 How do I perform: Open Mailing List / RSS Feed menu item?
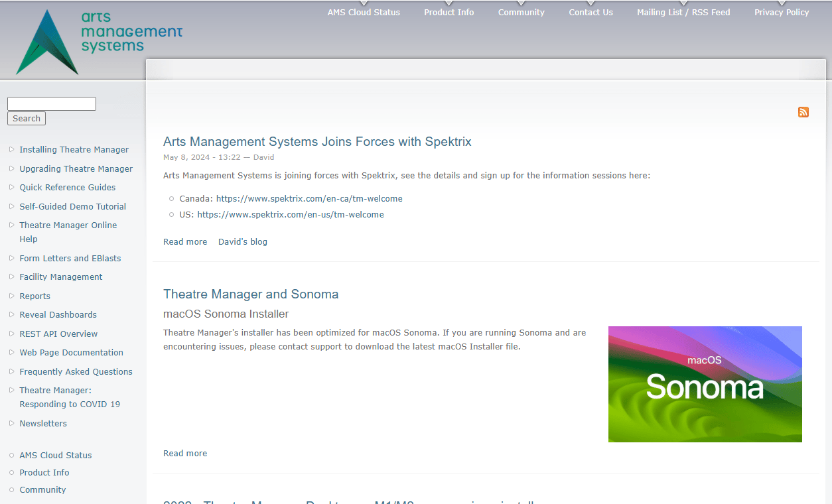[x=683, y=12]
